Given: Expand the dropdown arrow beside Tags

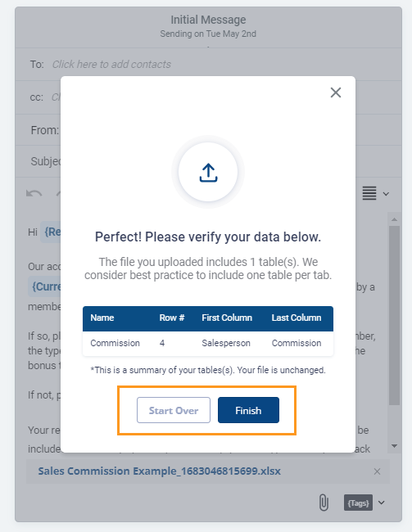Looking at the screenshot, I should coord(382,503).
